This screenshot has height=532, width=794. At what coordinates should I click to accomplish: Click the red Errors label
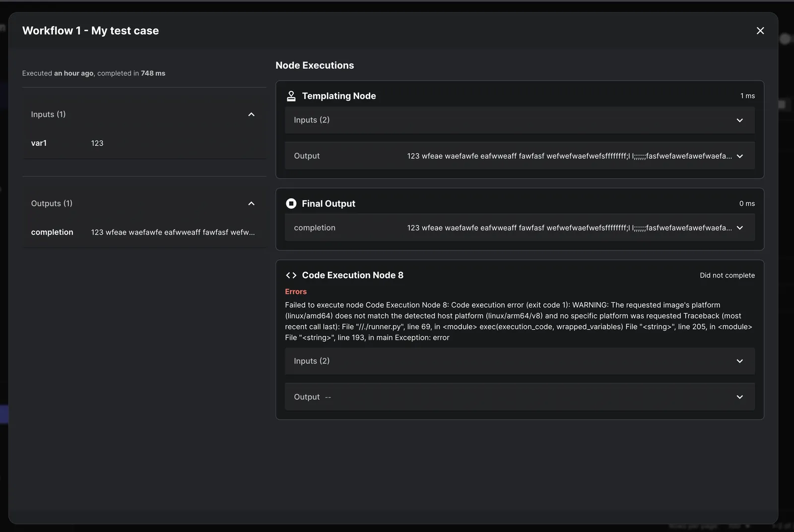[296, 292]
